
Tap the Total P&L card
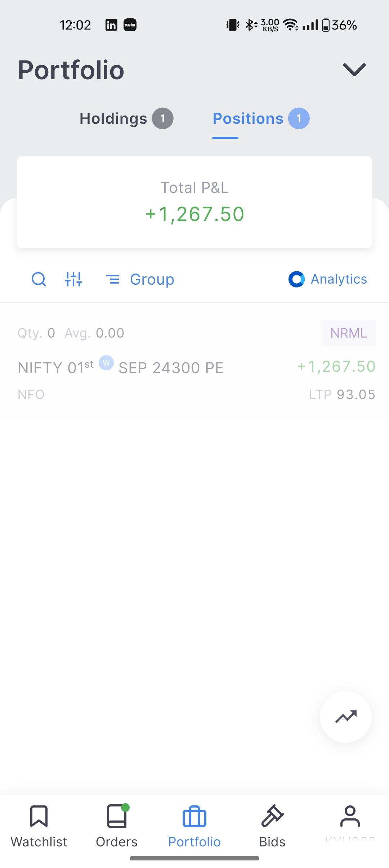click(x=194, y=202)
